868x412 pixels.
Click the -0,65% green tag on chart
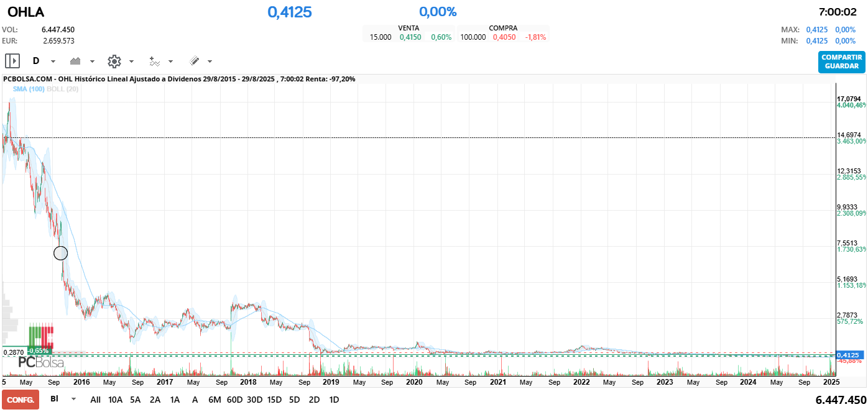[x=39, y=351]
